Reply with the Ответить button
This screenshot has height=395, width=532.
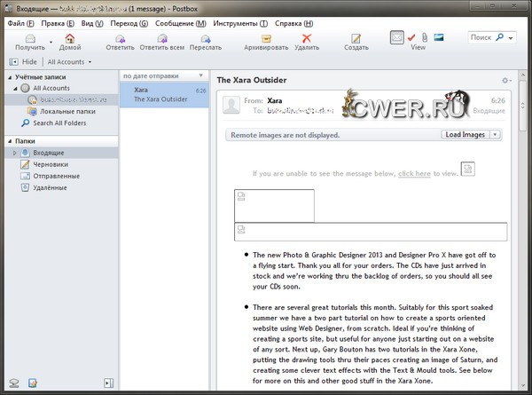(120, 38)
